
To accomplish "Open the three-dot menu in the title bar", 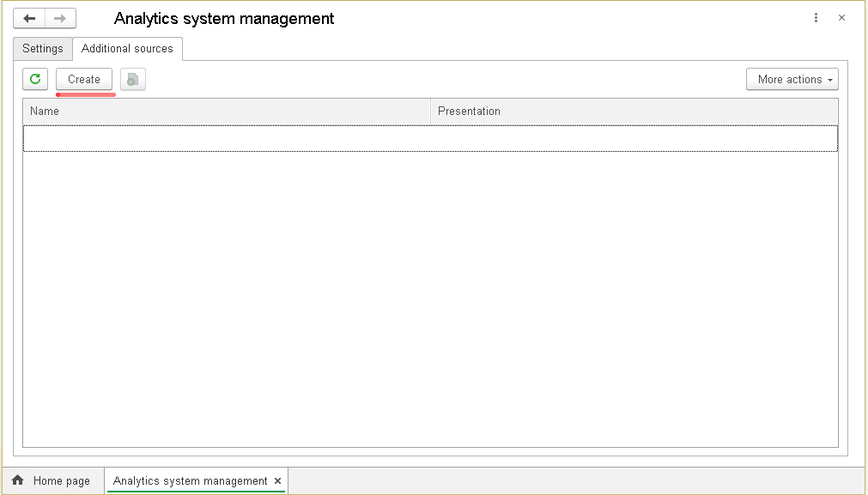I will click(x=816, y=18).
